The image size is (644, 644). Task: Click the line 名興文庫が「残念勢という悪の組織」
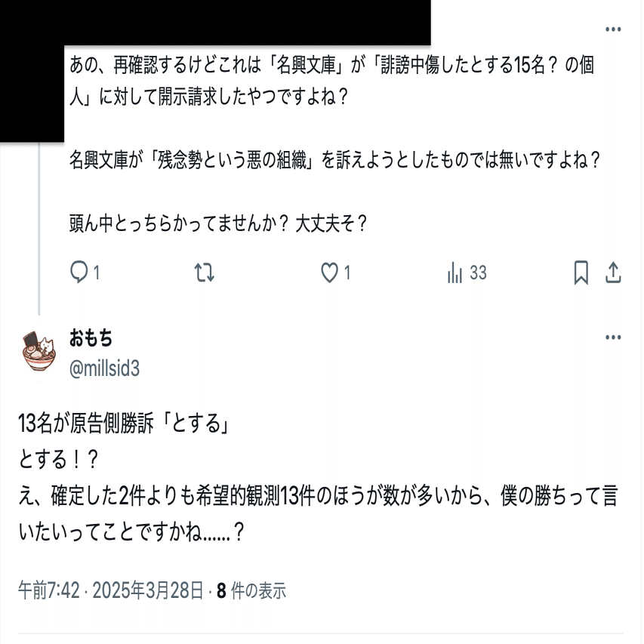[335, 160]
